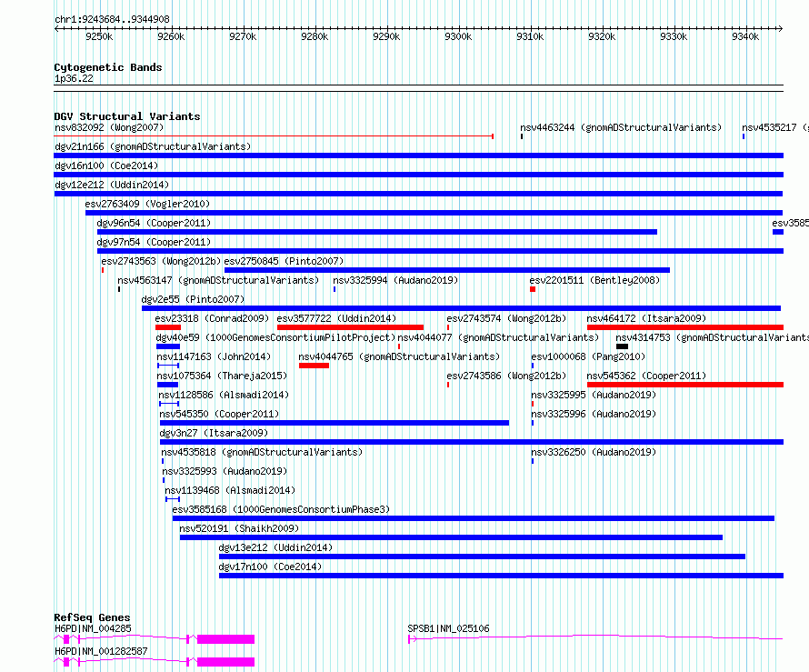Select nsv3325993 (Audano2019) label
The image size is (809, 672).
pyautogui.click(x=225, y=471)
